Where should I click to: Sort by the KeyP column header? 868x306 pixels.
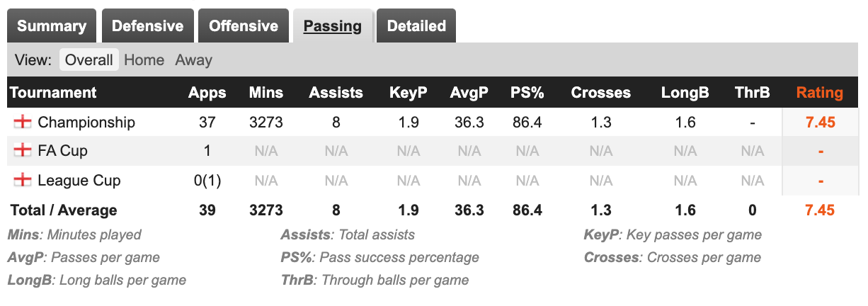click(x=408, y=93)
